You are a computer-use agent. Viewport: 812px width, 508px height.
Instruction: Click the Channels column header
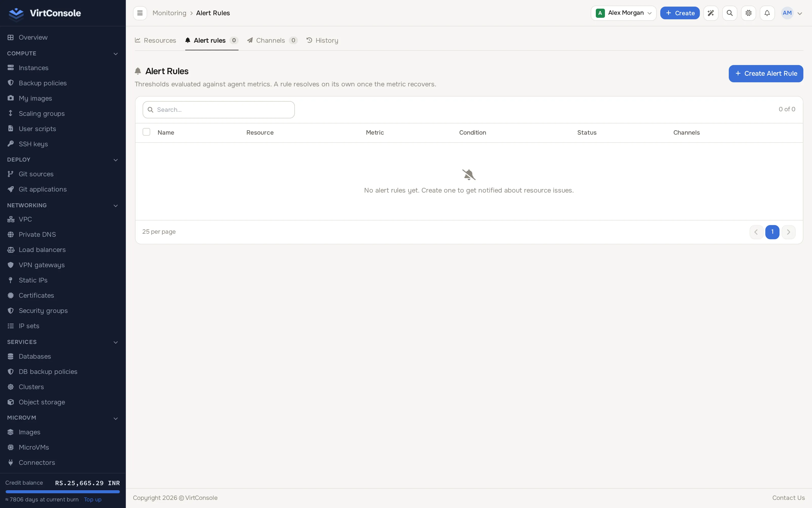[686, 132]
